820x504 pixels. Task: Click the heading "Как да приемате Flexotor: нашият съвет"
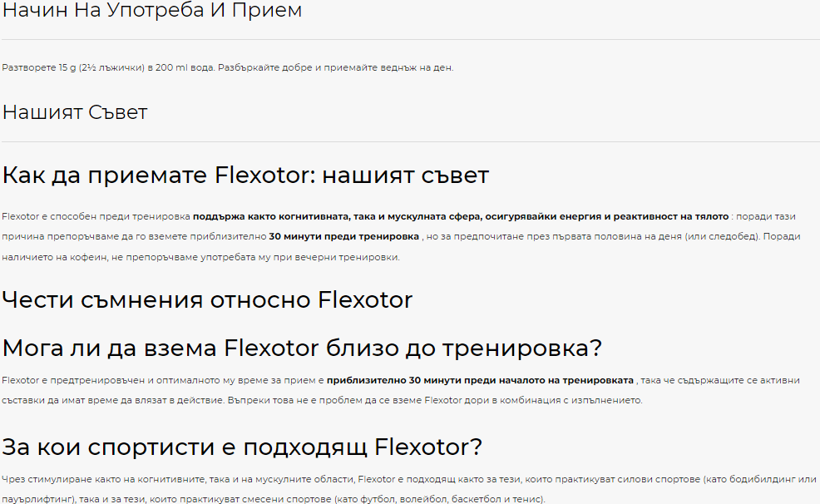coord(245,175)
